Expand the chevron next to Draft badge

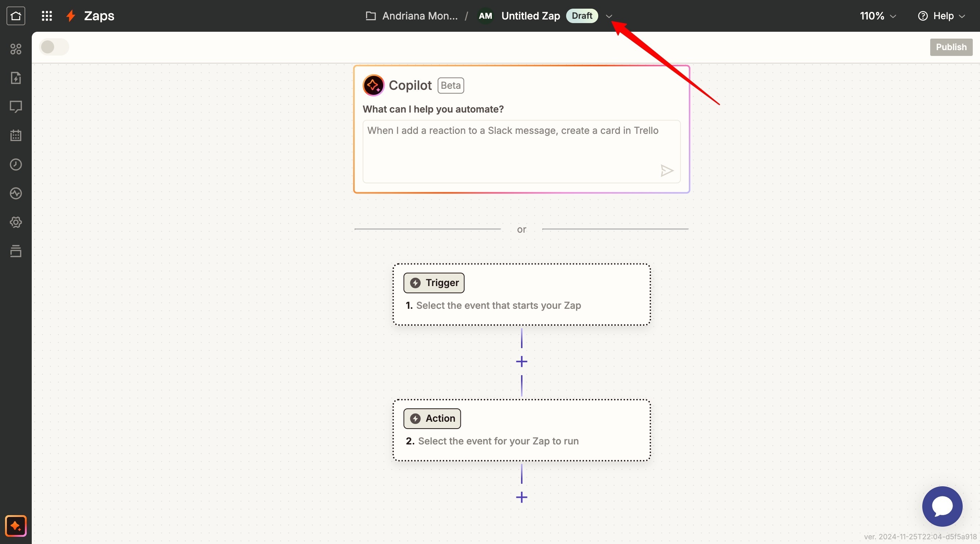pyautogui.click(x=609, y=16)
